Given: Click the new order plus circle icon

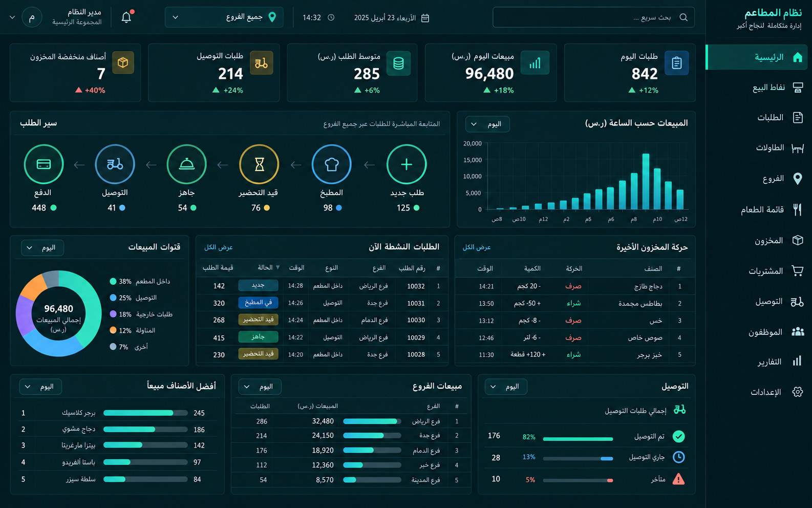Looking at the screenshot, I should point(407,164).
